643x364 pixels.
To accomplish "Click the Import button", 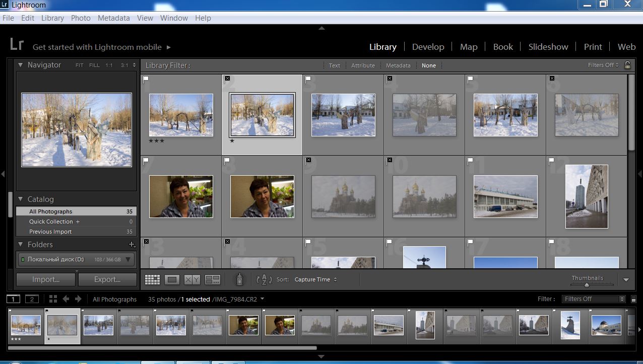I will point(46,279).
